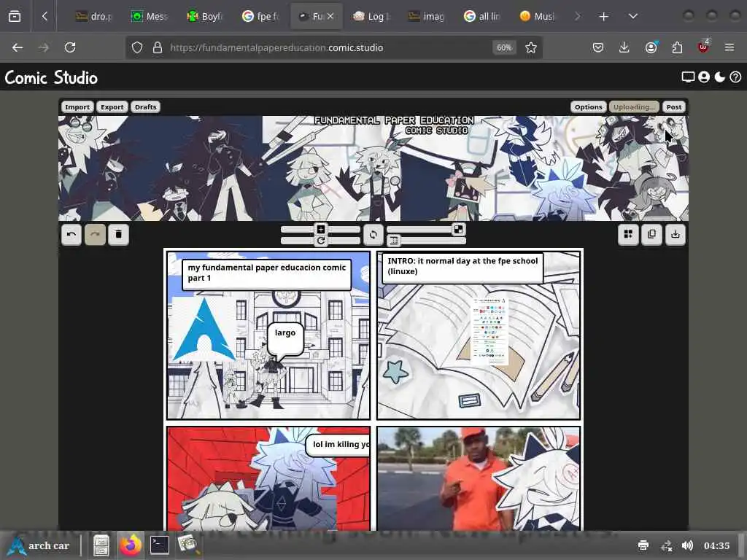The image size is (747, 560).
Task: Reload the current page
Action: (70, 47)
